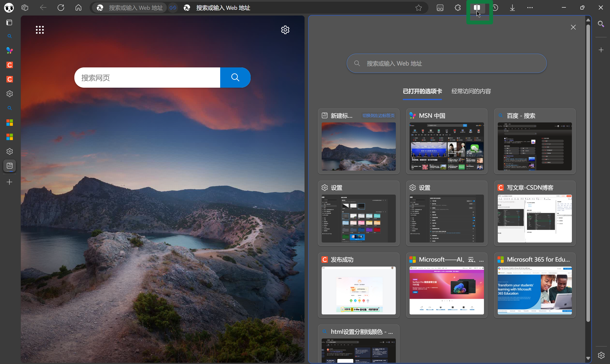Click the 搜索网页 search input field
Image resolution: width=610 pixels, height=364 pixels.
coord(147,77)
